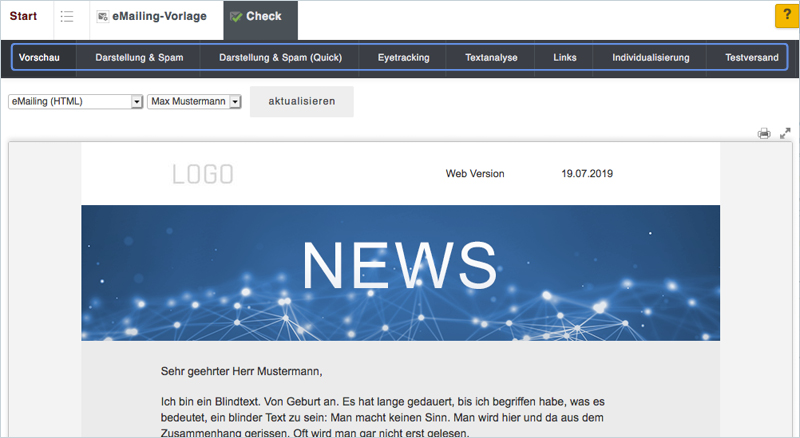Follow the Web Version link
800x438 pixels.
point(475,174)
